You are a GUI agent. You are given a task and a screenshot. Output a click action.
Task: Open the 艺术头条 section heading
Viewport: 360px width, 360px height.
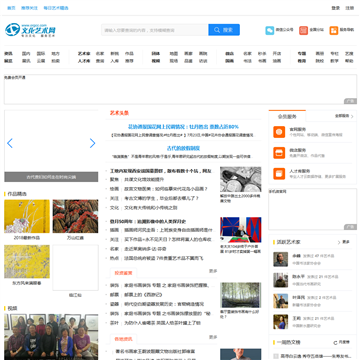click(119, 113)
